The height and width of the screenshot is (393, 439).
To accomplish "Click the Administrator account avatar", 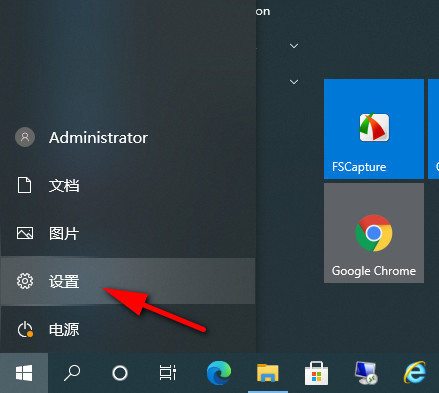I will tap(25, 137).
